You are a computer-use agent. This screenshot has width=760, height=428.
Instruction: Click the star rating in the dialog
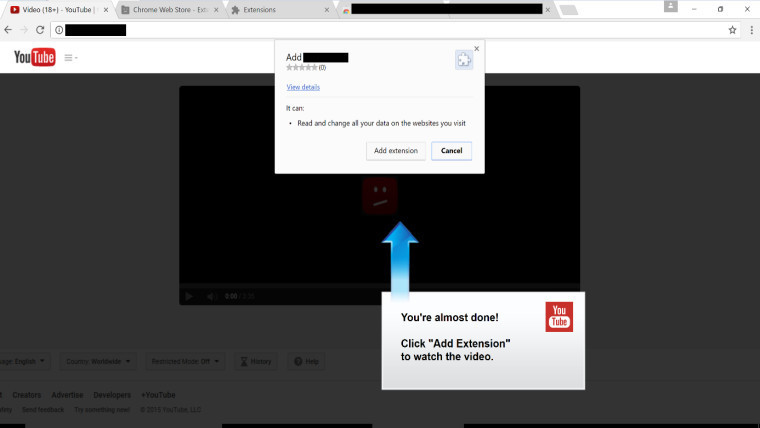pyautogui.click(x=301, y=67)
